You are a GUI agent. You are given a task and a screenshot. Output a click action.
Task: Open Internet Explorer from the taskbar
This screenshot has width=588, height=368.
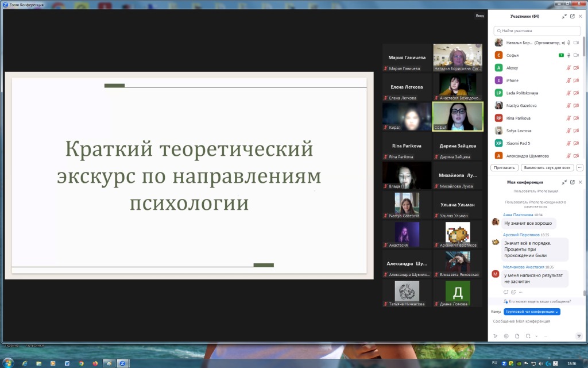(25, 363)
